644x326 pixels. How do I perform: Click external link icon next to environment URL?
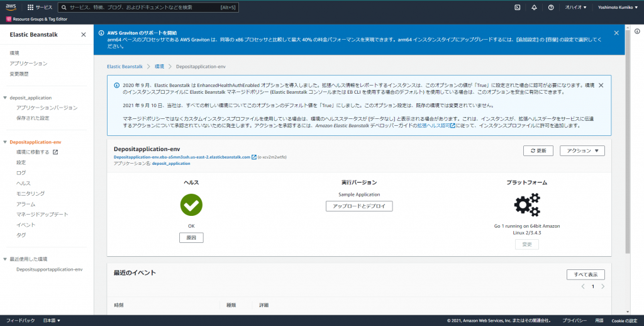click(254, 157)
